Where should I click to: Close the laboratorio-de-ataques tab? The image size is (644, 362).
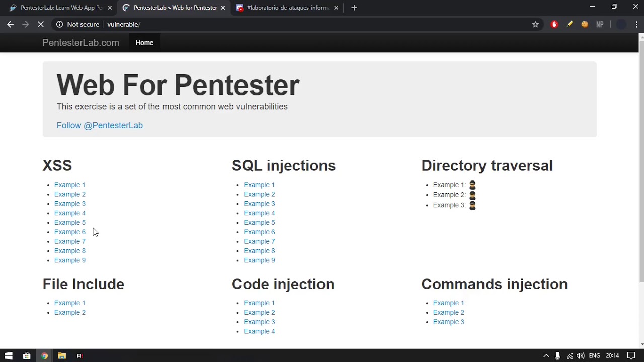coord(336,8)
